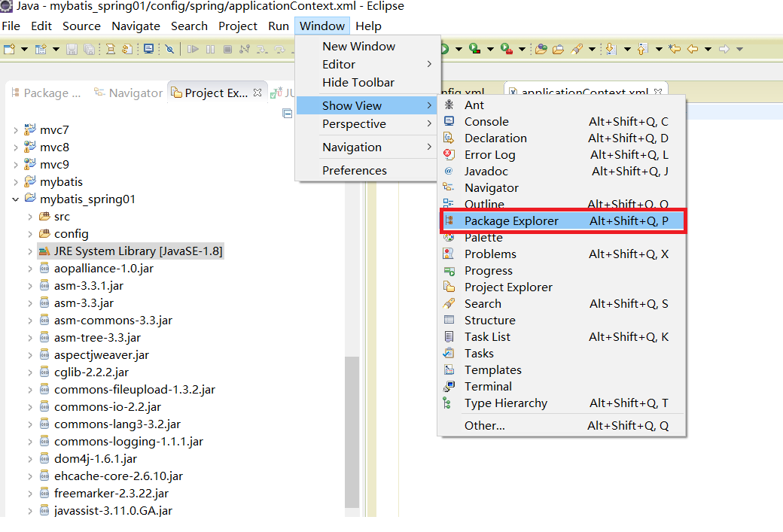Expand the mvc9 project node
783x532 pixels.
(x=16, y=166)
